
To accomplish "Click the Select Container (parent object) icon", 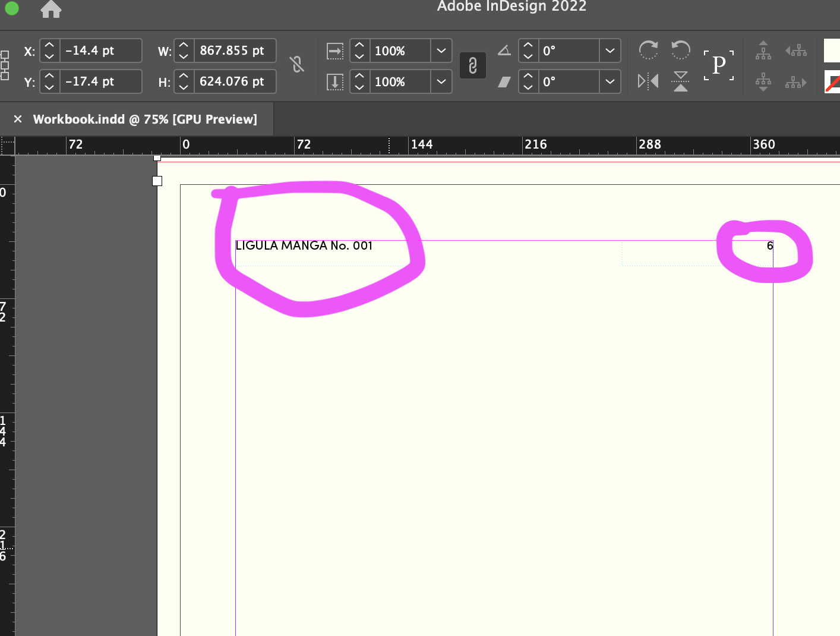I will coord(763,51).
